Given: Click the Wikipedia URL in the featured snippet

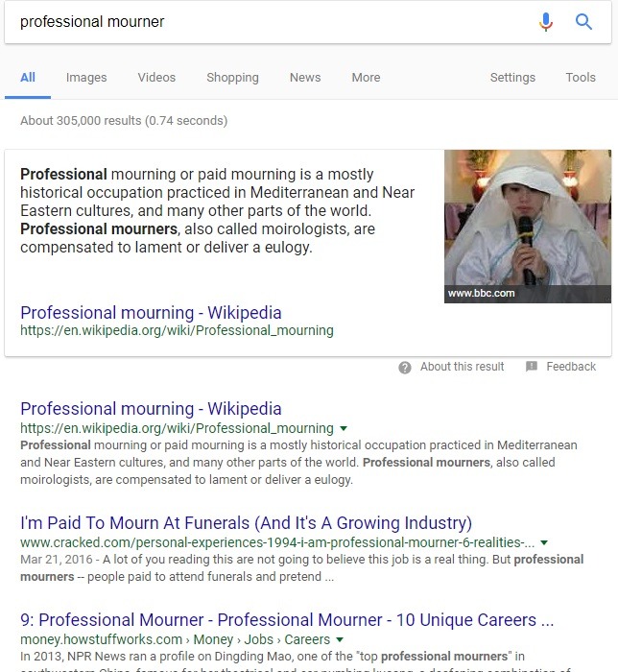Looking at the screenshot, I should (x=177, y=330).
